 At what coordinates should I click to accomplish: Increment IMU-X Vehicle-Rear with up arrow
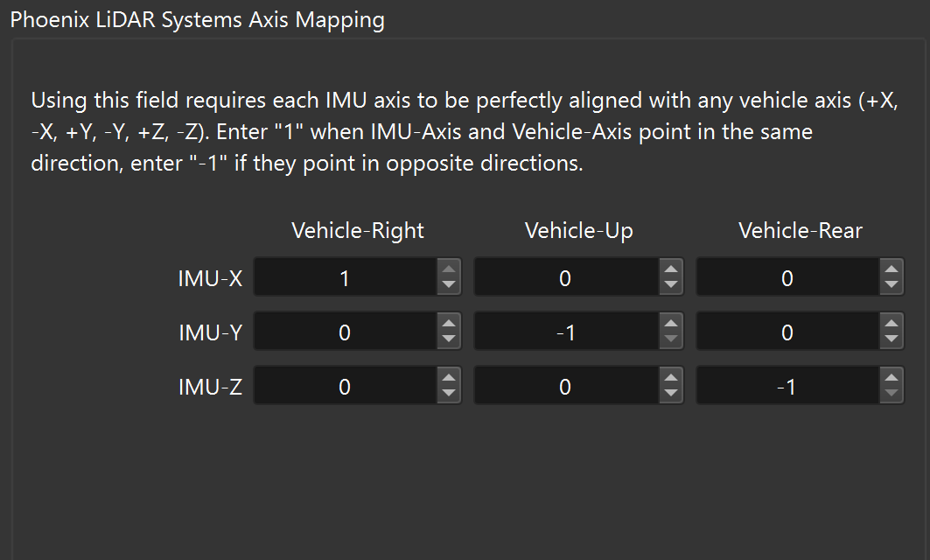coord(891,269)
